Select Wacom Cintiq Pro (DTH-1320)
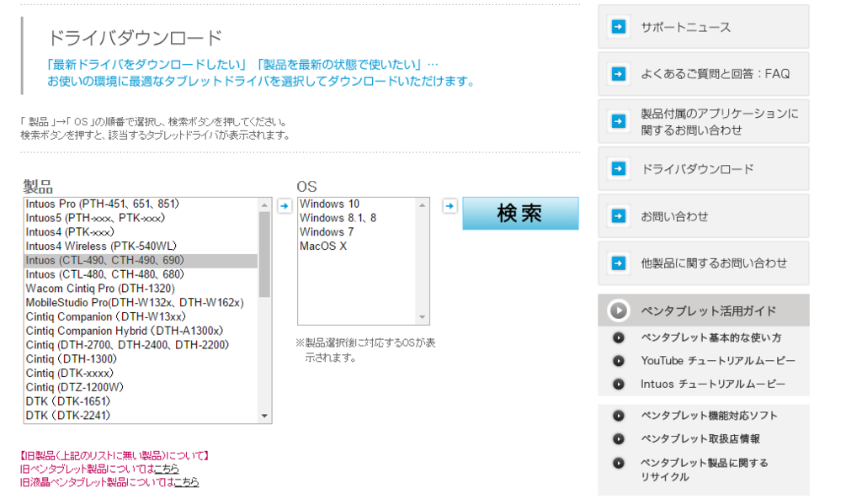862x504 pixels. [141, 289]
